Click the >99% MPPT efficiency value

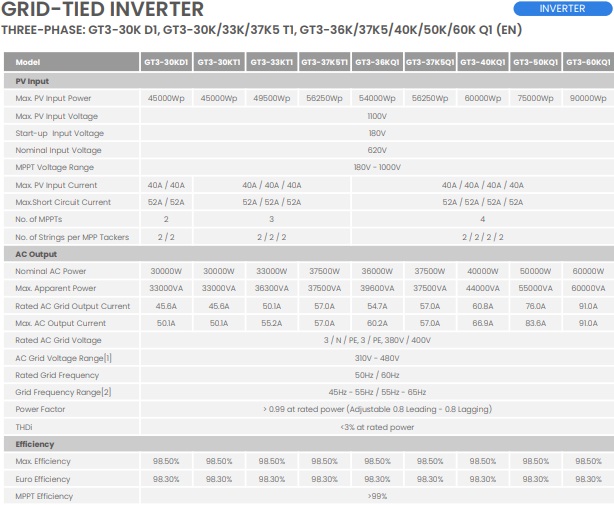[x=377, y=496]
